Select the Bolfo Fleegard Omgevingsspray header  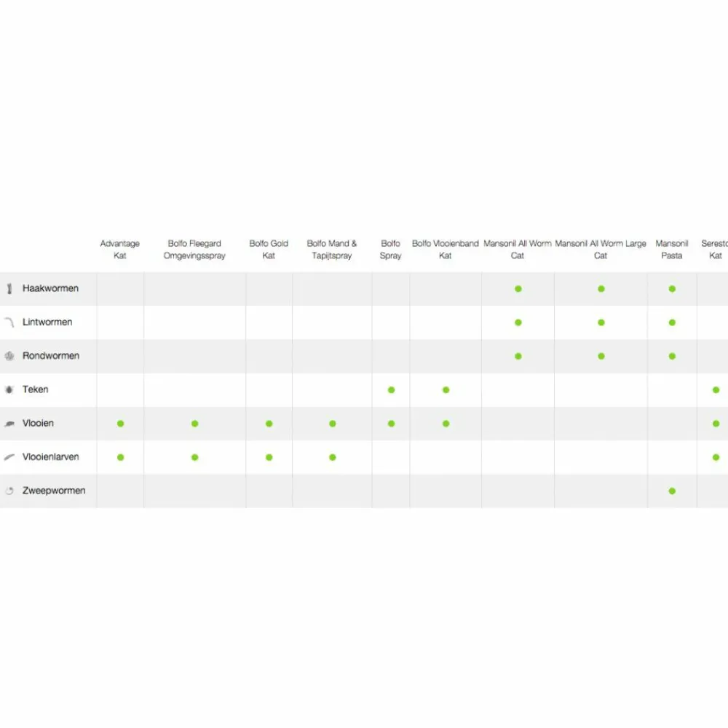194,250
